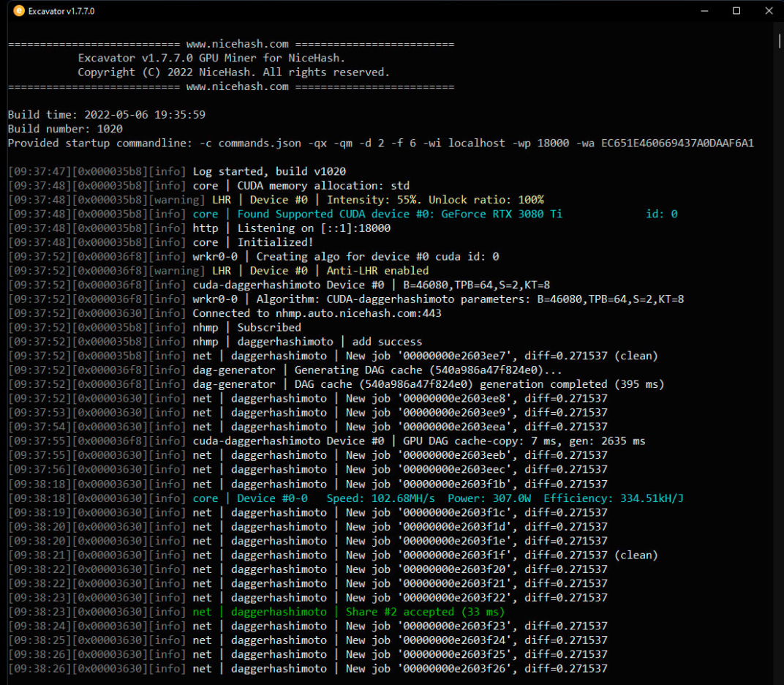Screen dimensions: 784x685
Task: Click the New job '00000000e2603f22' line
Action: point(307,597)
